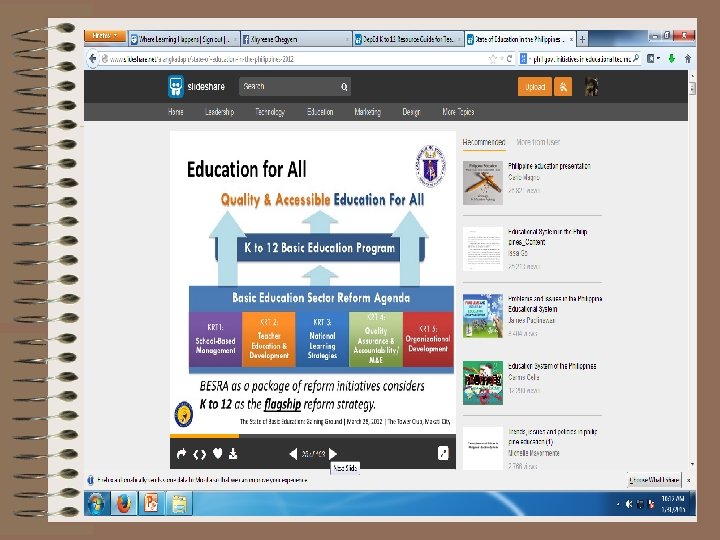Viewport: 720px width, 540px height.
Task: Open Trends, issues and policies in Philippine education link
Action: [x=552, y=437]
